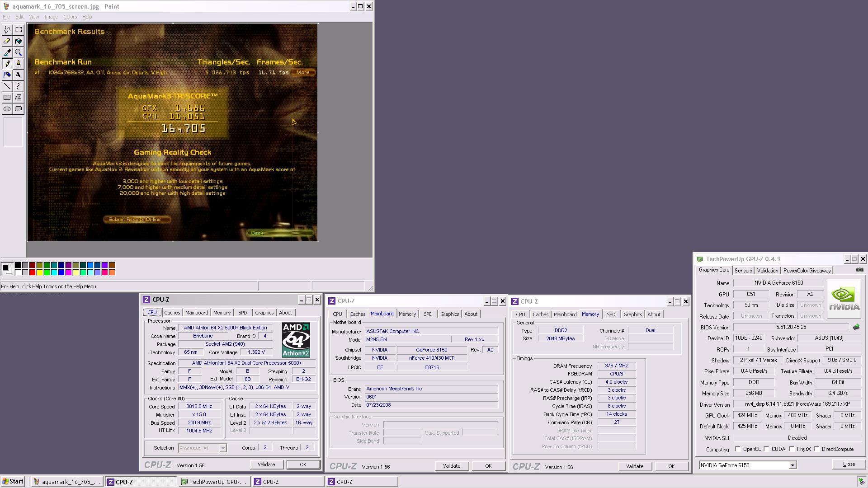Screen dimensions: 868x488
Task: Select the Free-Form Select tool in Paint
Action: click(x=7, y=30)
